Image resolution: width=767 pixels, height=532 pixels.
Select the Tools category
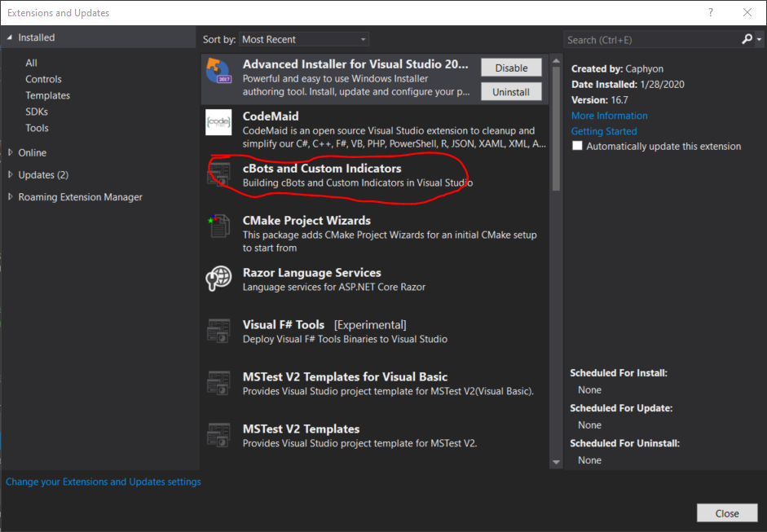pos(37,128)
